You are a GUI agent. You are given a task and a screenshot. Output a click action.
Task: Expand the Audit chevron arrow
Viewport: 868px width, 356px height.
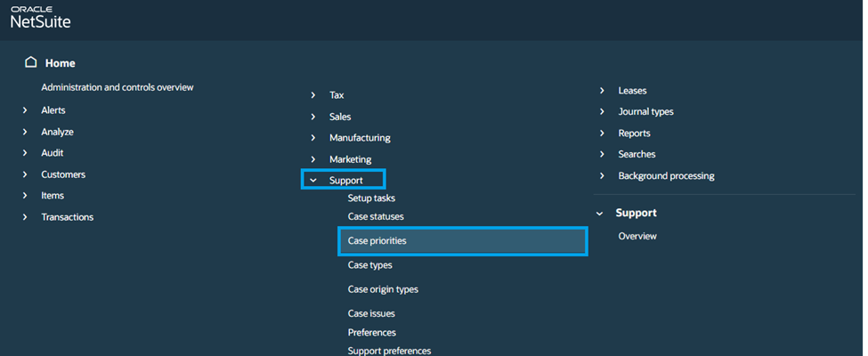coord(25,153)
